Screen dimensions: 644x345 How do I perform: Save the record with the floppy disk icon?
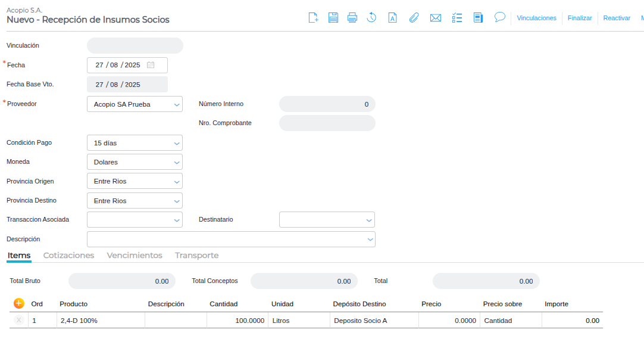tap(333, 18)
